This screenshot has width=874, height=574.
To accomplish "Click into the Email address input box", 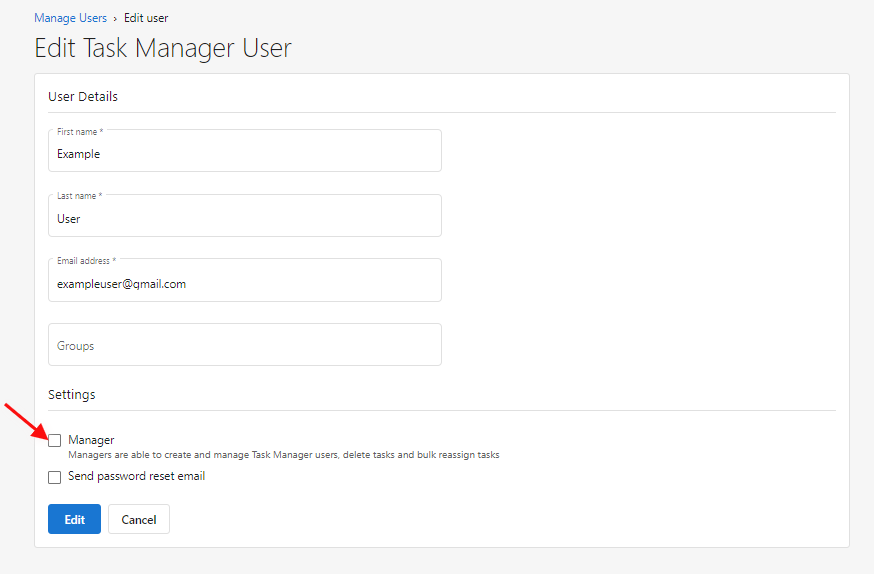I will pos(245,280).
